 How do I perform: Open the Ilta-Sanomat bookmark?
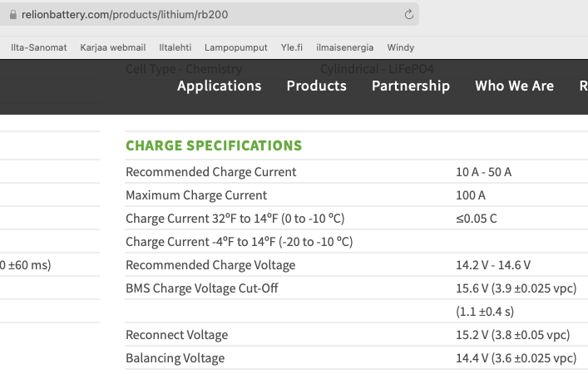tap(39, 48)
